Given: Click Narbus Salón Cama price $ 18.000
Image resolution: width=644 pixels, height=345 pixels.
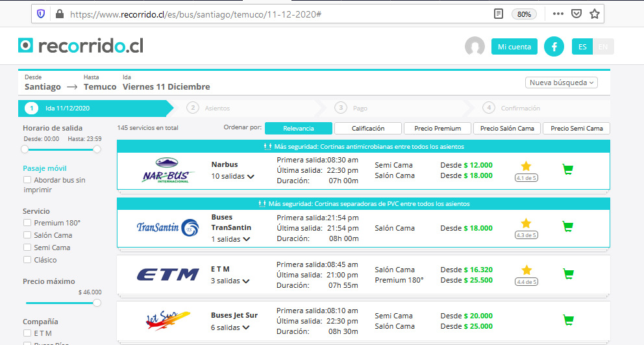Looking at the screenshot, I should point(478,175).
